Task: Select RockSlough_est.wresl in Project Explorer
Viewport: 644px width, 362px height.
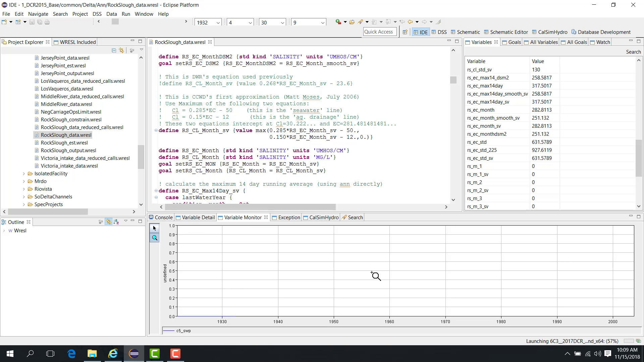Action: click(x=64, y=143)
